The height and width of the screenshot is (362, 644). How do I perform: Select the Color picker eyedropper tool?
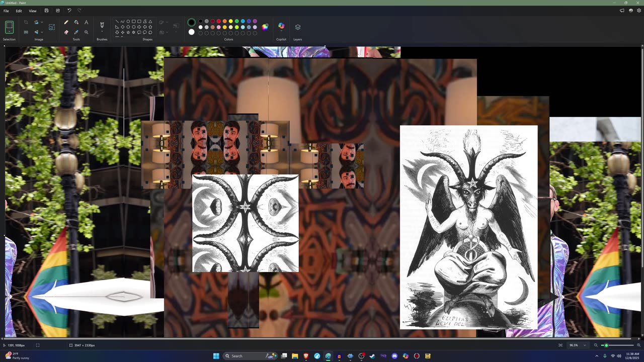point(76,32)
